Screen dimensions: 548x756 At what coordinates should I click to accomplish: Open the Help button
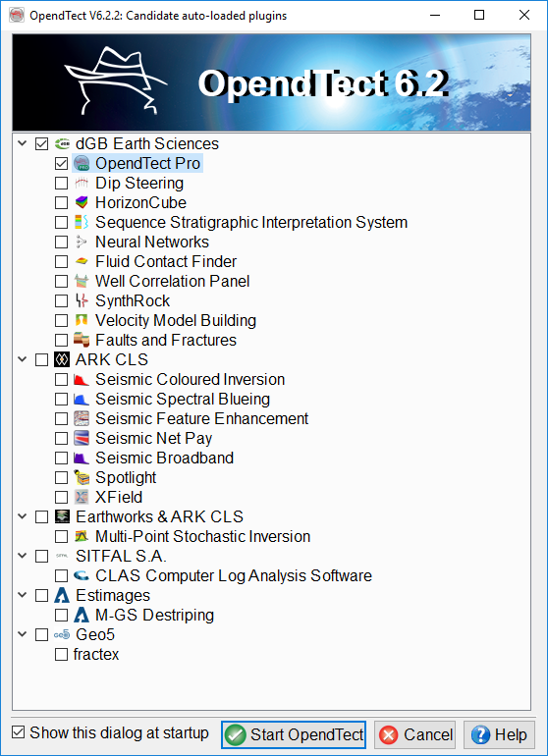coord(499,734)
